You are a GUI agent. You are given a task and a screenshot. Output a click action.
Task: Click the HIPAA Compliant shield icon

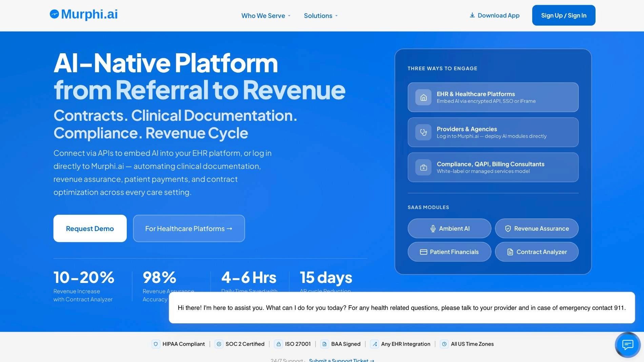pos(156,344)
